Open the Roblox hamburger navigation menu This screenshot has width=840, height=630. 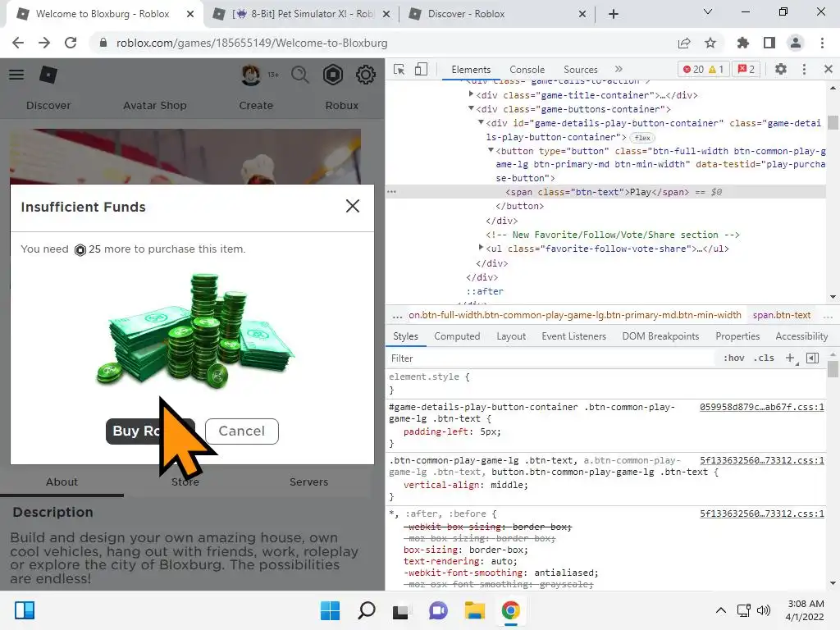click(16, 75)
